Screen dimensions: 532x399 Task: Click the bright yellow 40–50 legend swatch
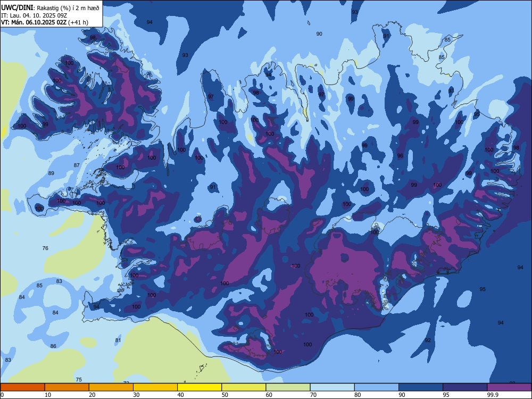click(199, 387)
